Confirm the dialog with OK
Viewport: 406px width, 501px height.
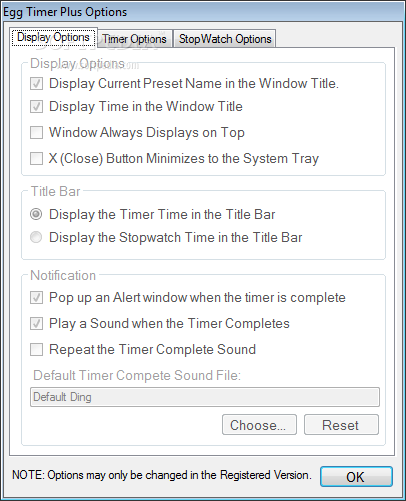(356, 477)
